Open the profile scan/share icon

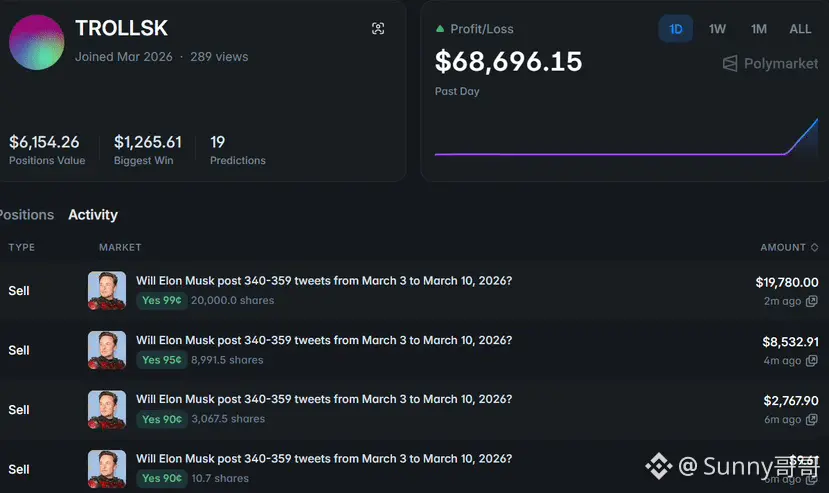coord(378,29)
